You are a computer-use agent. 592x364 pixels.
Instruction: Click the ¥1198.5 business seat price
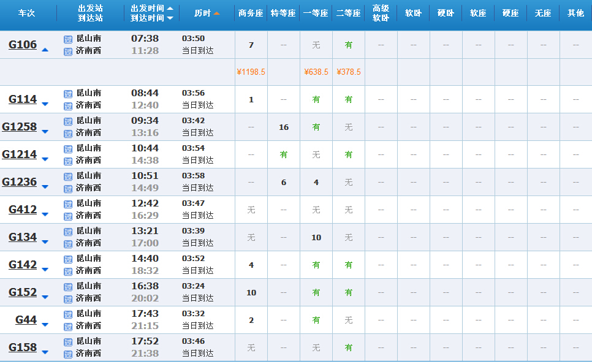pyautogui.click(x=251, y=72)
